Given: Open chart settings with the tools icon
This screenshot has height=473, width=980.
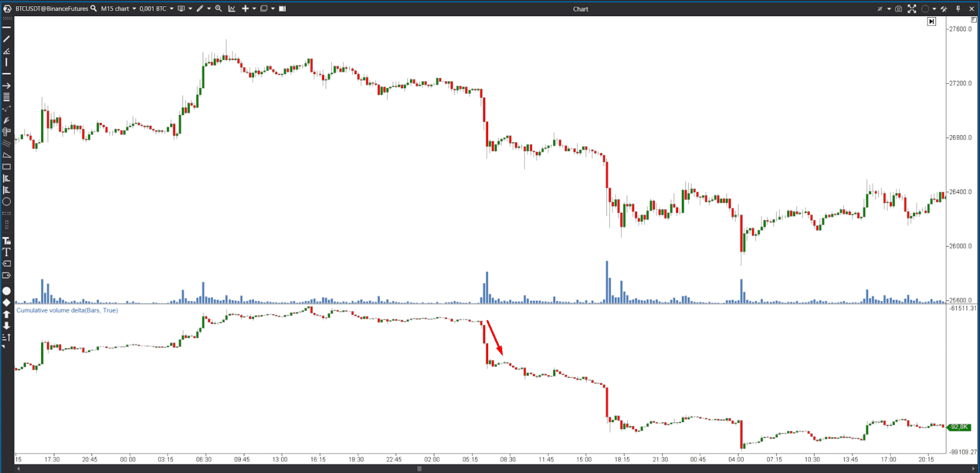Looking at the screenshot, I should coord(944,9).
